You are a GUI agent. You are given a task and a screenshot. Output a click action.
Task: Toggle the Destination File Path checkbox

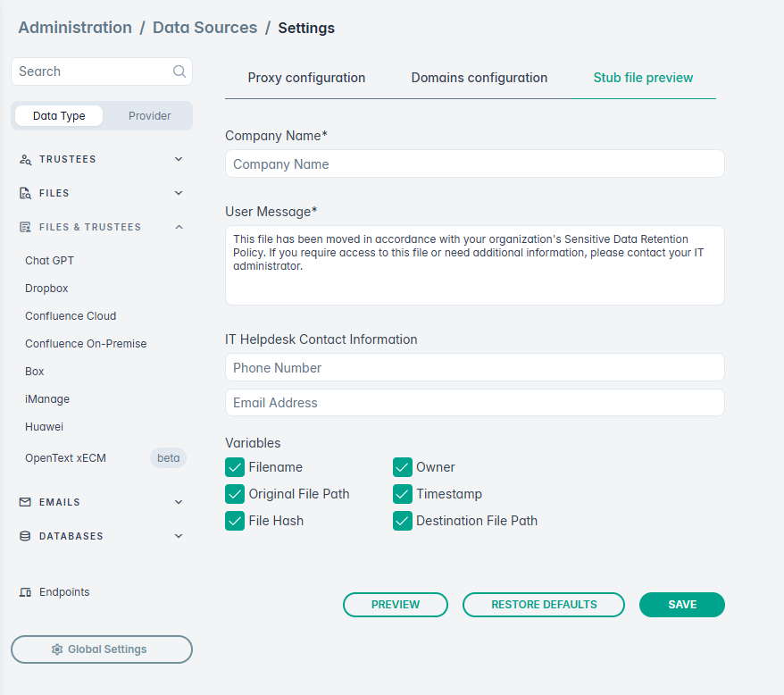coord(403,521)
